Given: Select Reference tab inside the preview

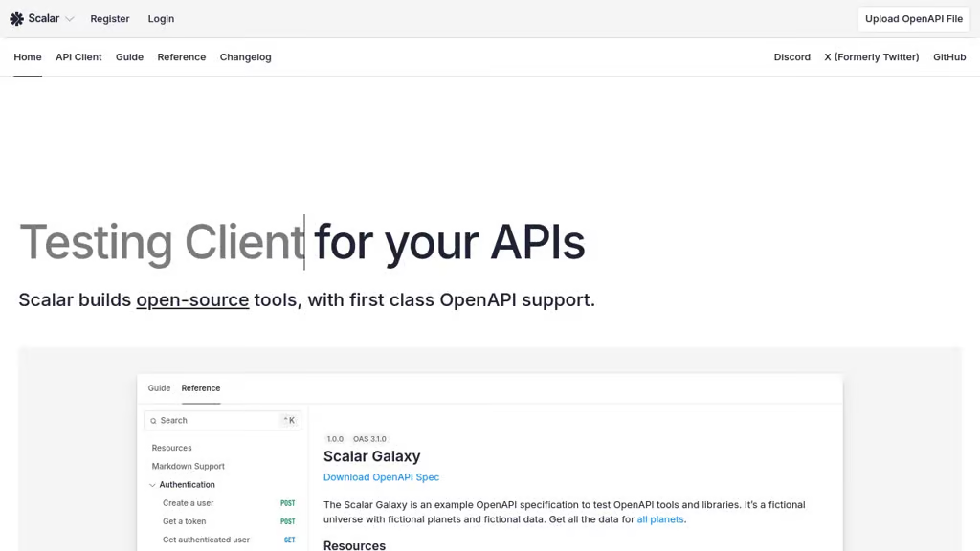Looking at the screenshot, I should coord(201,388).
